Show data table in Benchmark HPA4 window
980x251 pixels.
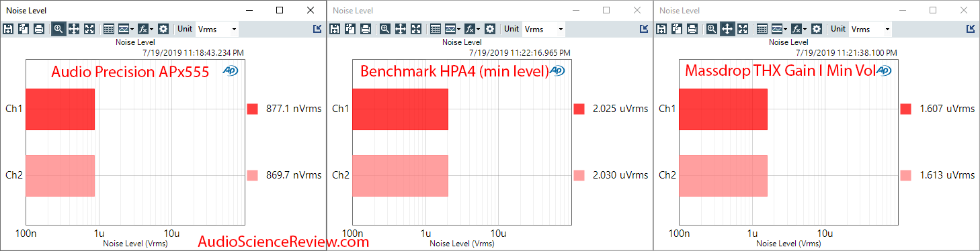(x=436, y=29)
